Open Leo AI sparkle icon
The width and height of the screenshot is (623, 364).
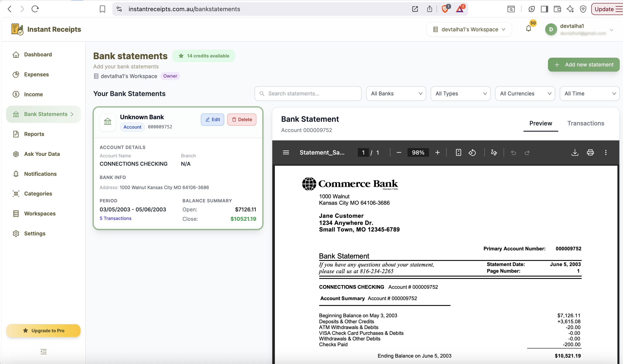click(x=570, y=9)
